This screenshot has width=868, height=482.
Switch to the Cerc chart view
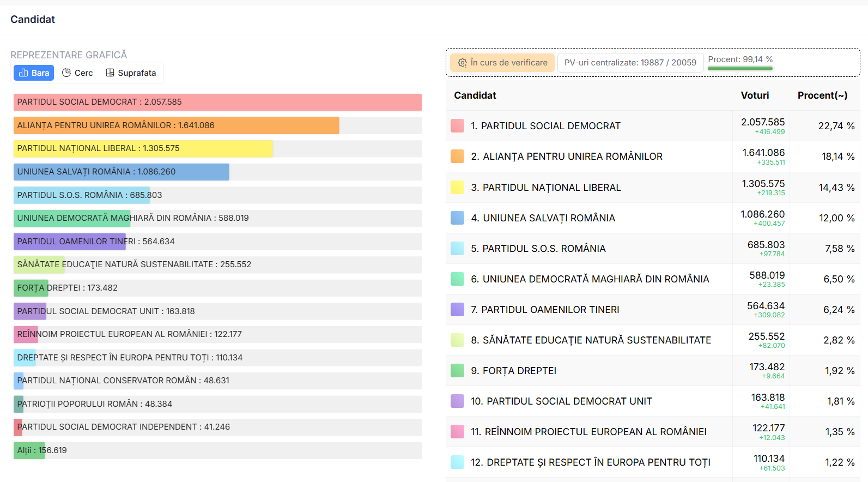tap(77, 73)
